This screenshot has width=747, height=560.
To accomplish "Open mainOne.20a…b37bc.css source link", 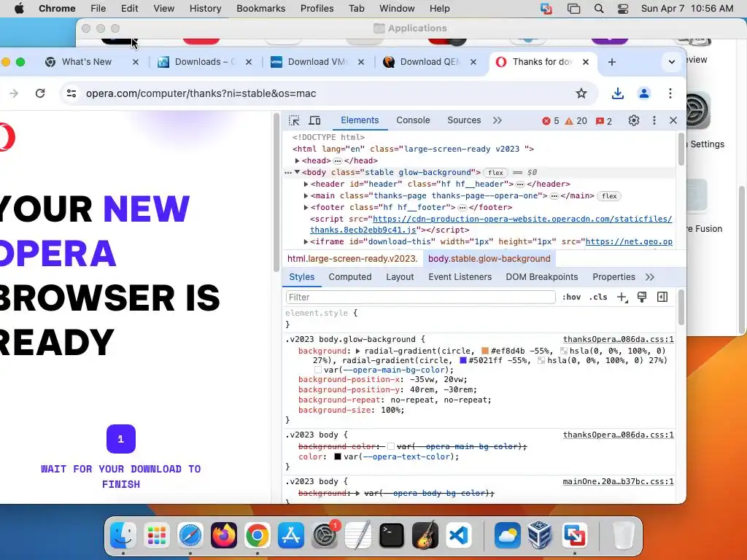I will (619, 481).
